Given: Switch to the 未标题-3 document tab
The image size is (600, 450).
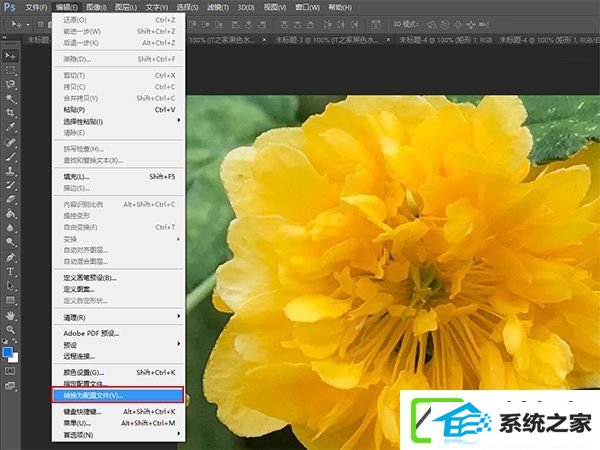Looking at the screenshot, I should [327, 39].
